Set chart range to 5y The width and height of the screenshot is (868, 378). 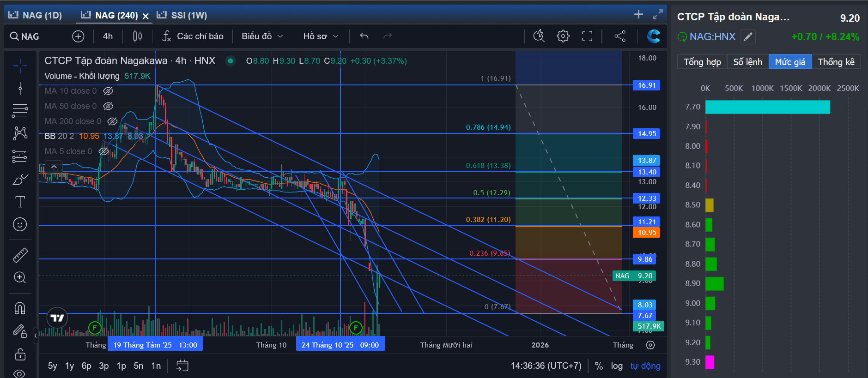click(x=53, y=366)
